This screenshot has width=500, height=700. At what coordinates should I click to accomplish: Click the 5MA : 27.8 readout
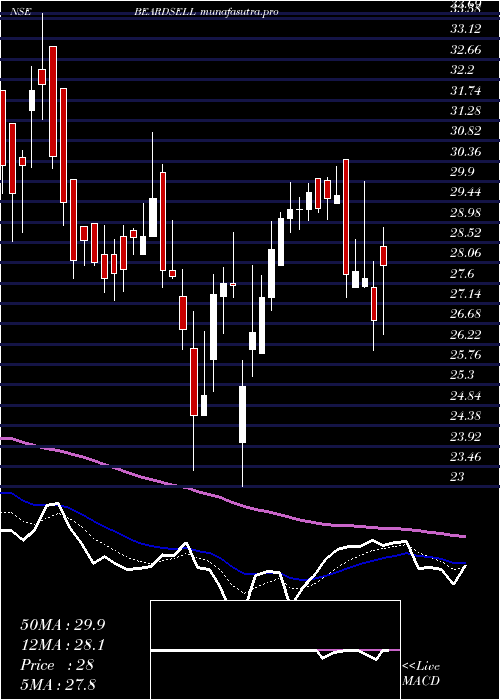click(x=59, y=685)
